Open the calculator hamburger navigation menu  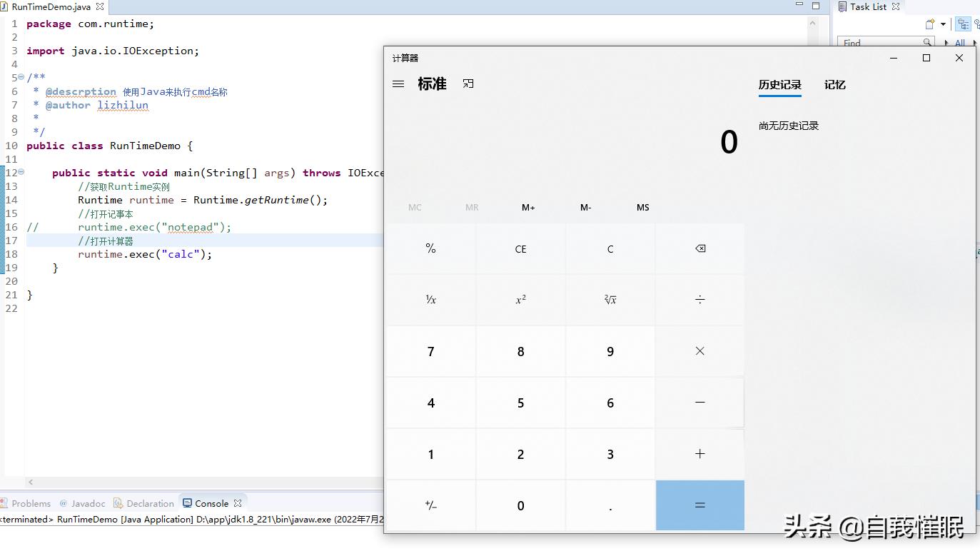(398, 84)
